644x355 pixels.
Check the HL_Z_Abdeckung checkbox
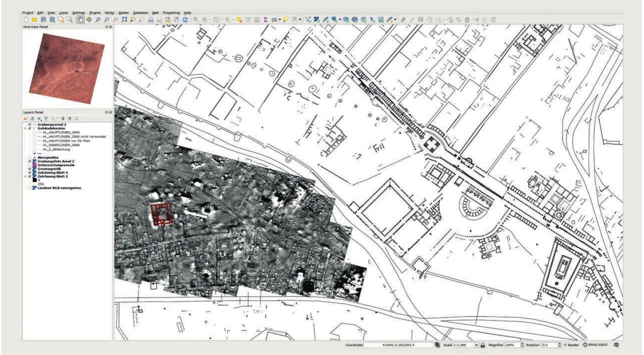34,149
